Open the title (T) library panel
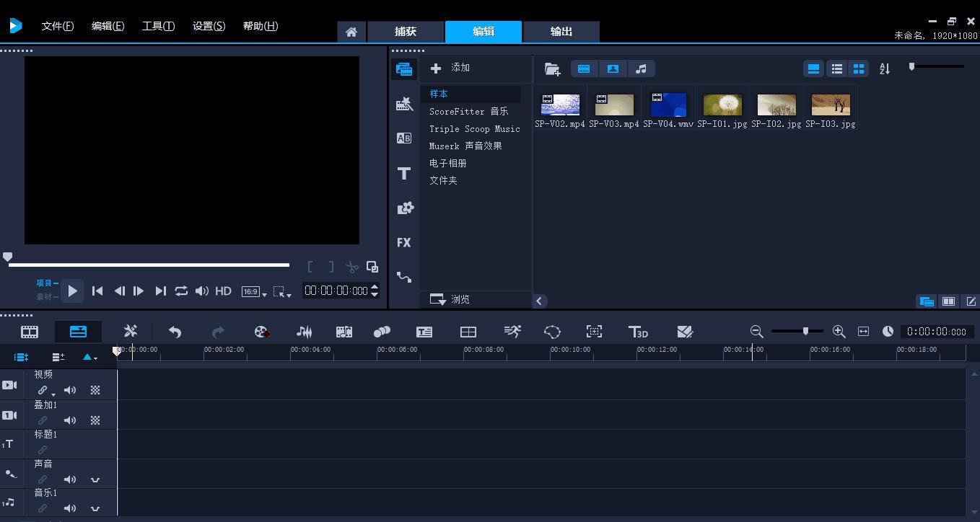This screenshot has width=980, height=522. 403,173
